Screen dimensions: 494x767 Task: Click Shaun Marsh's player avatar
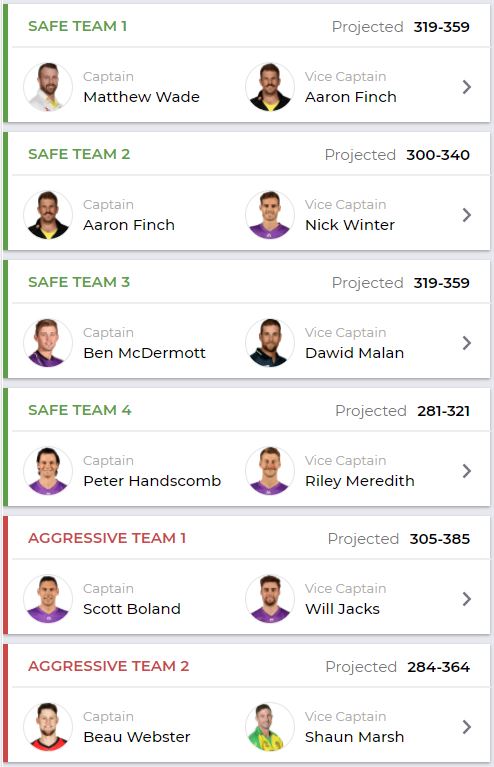click(270, 727)
